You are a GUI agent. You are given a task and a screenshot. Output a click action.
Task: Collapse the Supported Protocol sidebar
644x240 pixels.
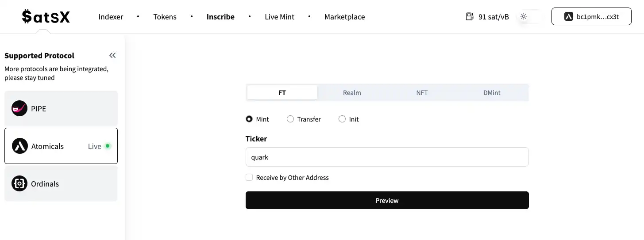point(112,55)
